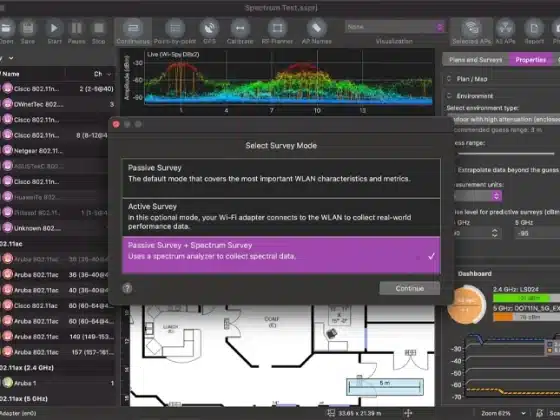Collapse the Plan / Map section
Screen dimensions: 560x420
(x=449, y=79)
